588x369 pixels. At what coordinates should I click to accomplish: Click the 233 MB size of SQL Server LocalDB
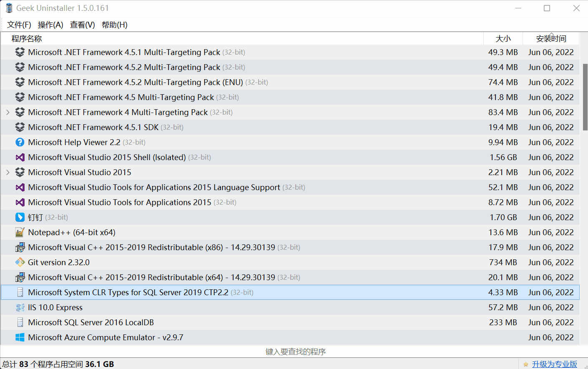[x=503, y=322]
